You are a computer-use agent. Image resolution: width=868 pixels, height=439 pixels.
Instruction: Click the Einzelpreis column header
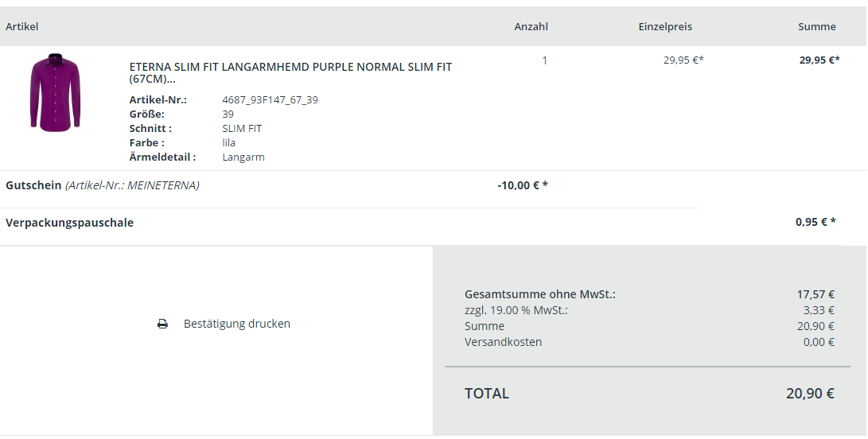tap(665, 27)
